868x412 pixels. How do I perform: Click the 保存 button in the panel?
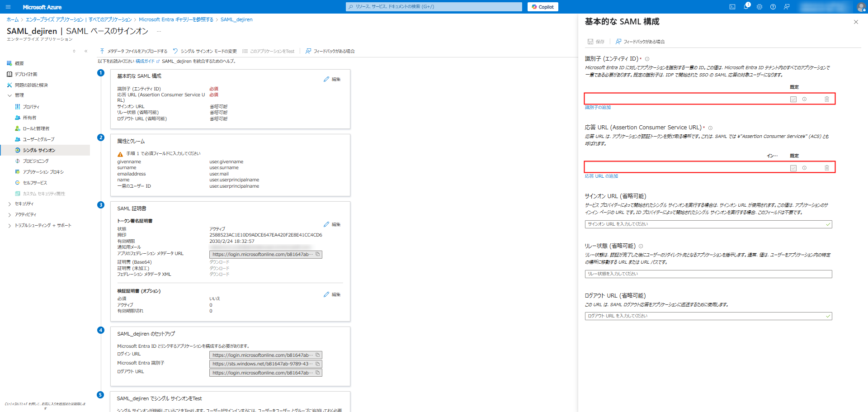click(x=596, y=42)
